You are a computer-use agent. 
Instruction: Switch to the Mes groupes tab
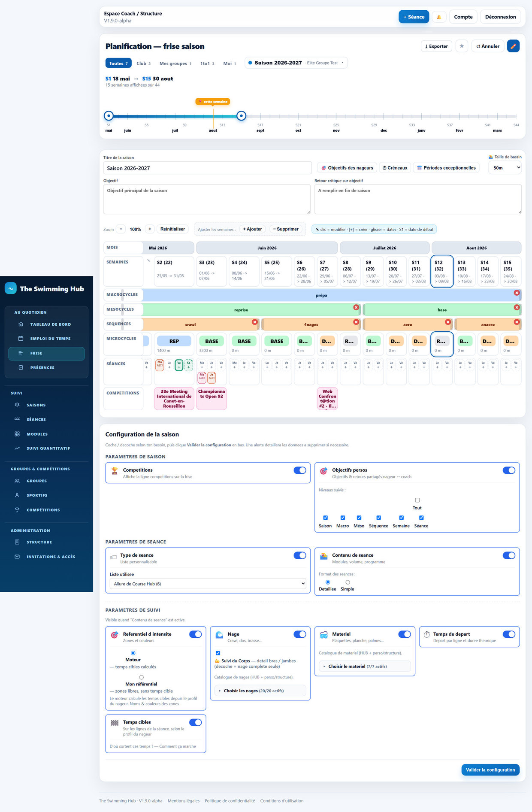click(175, 63)
